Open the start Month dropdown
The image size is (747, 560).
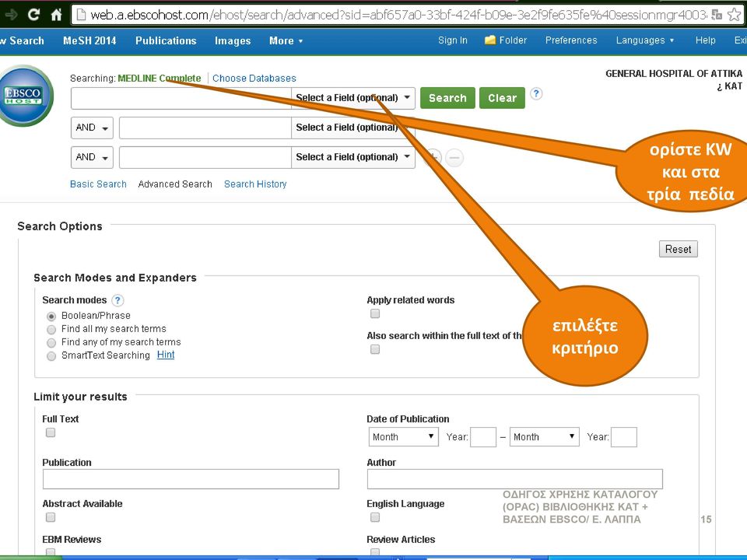(404, 436)
